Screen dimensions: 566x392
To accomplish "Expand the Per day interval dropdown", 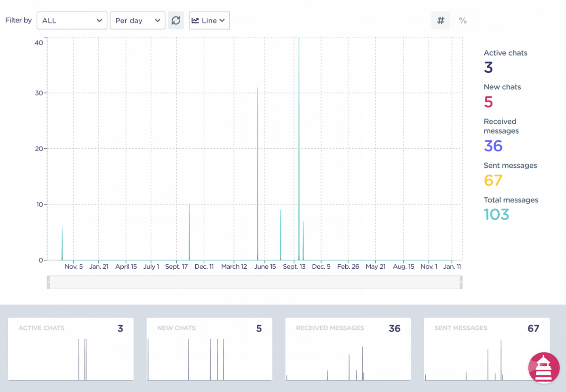I will point(137,20).
